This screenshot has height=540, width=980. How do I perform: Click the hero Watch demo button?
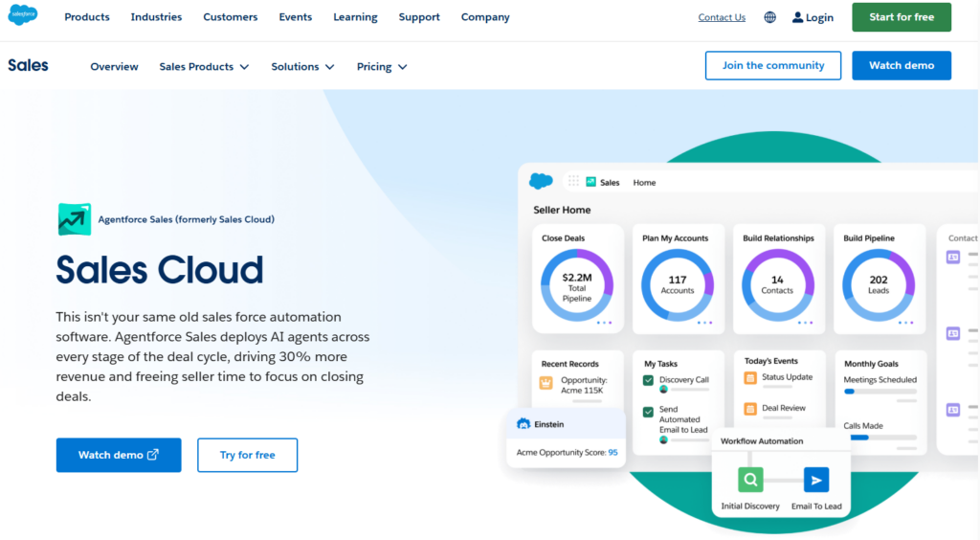tap(119, 455)
